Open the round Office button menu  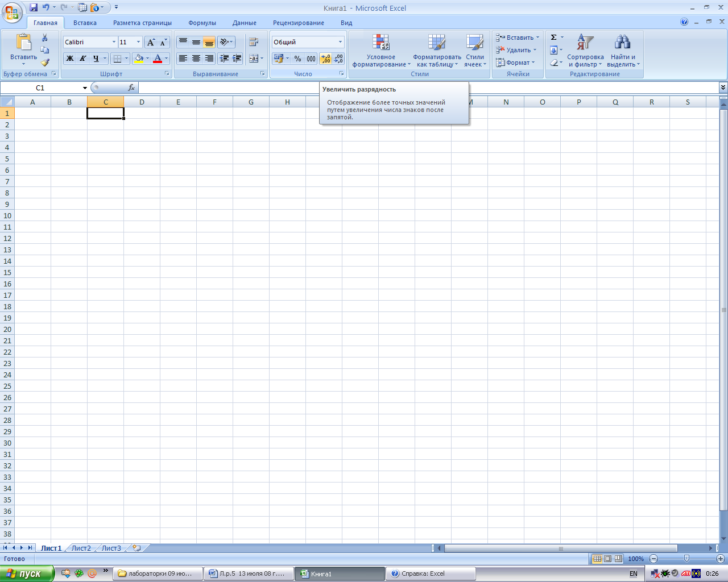12,12
